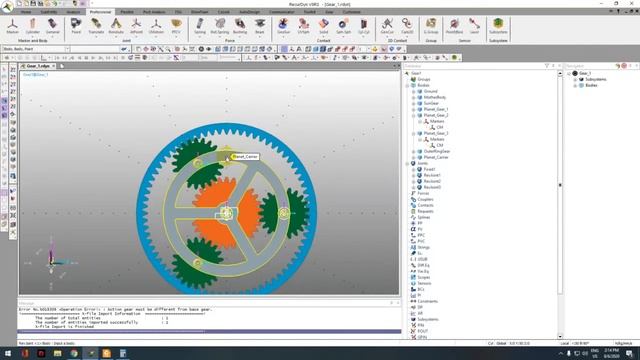Collapse the Joints node in Database tree
Viewport: 640px width, 360px height.
tap(407, 163)
